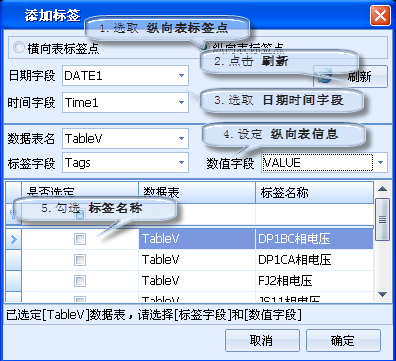
Task: Click scrollbar down arrow in tag table
Action: tap(382, 294)
